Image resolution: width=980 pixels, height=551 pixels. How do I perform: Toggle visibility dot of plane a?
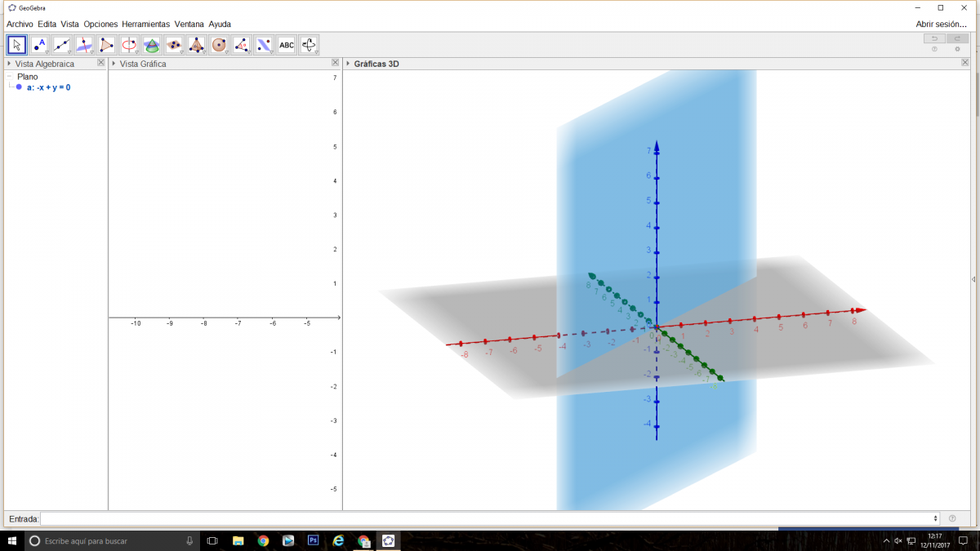click(19, 87)
